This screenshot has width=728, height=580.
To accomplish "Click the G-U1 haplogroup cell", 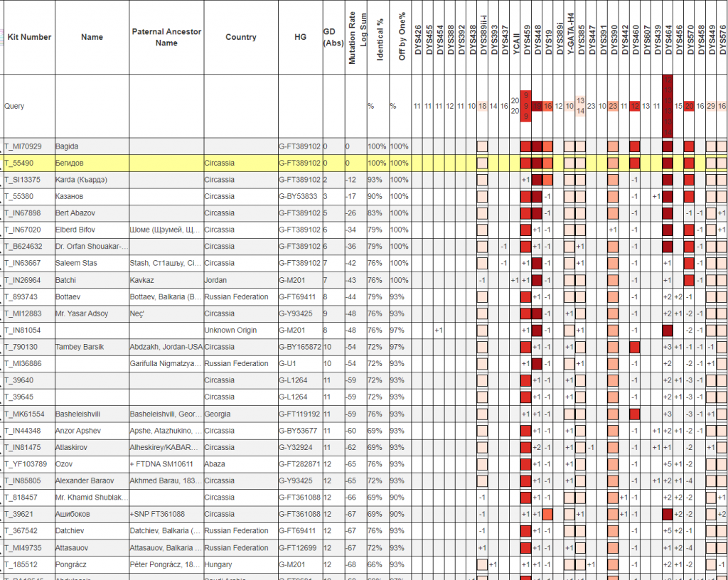I will (288, 363).
